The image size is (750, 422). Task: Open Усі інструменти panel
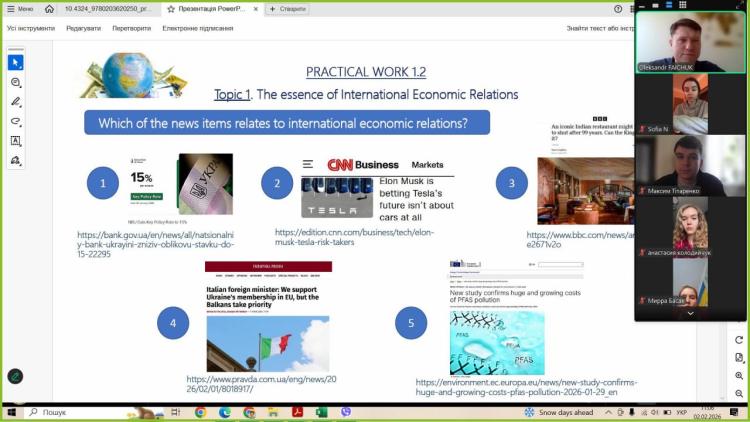31,28
